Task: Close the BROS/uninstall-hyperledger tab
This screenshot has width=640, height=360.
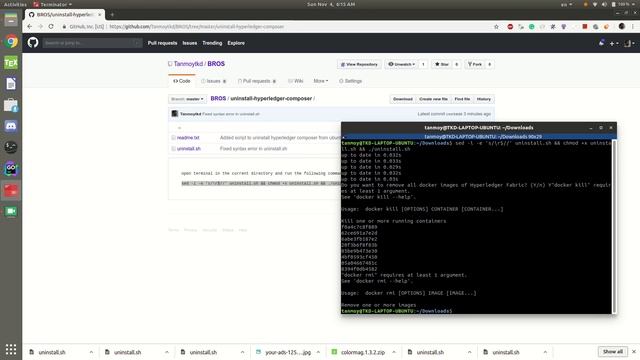Action: click(100, 15)
